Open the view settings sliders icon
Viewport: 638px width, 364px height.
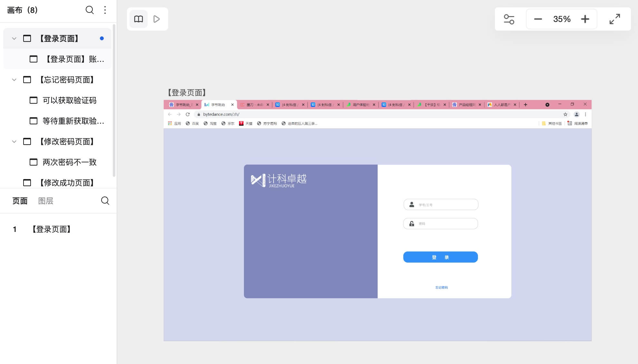coord(509,19)
